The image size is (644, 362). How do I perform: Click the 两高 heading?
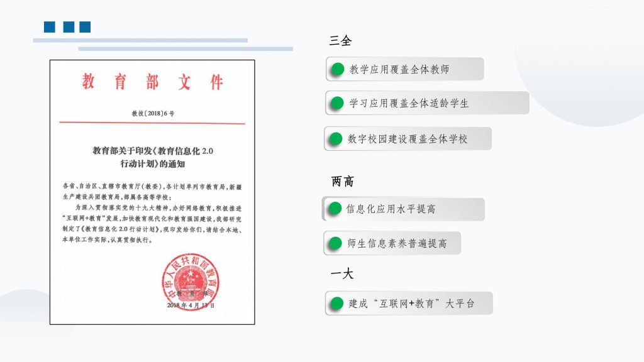coord(342,182)
